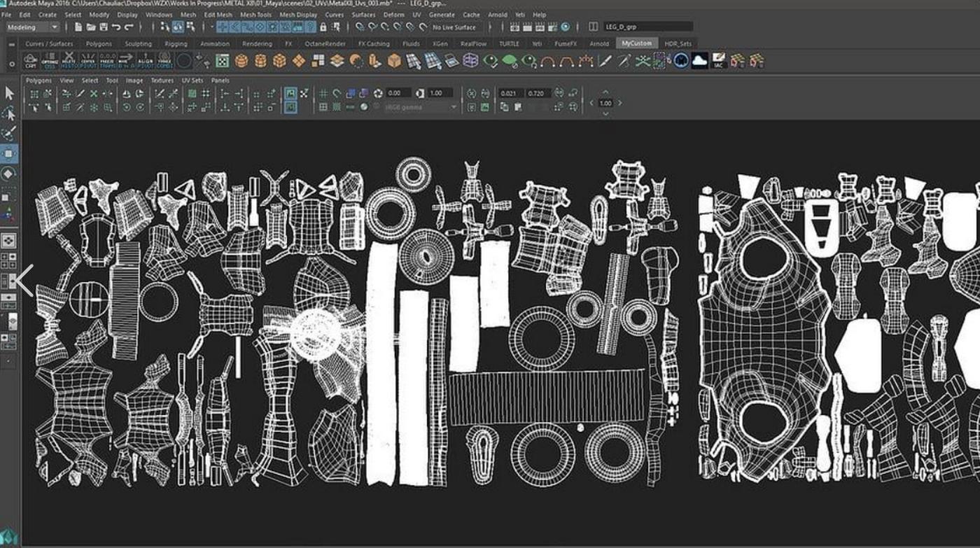Open the Polygons menu in UV editor
Viewport: 980px width, 548px height.
pyautogui.click(x=38, y=80)
